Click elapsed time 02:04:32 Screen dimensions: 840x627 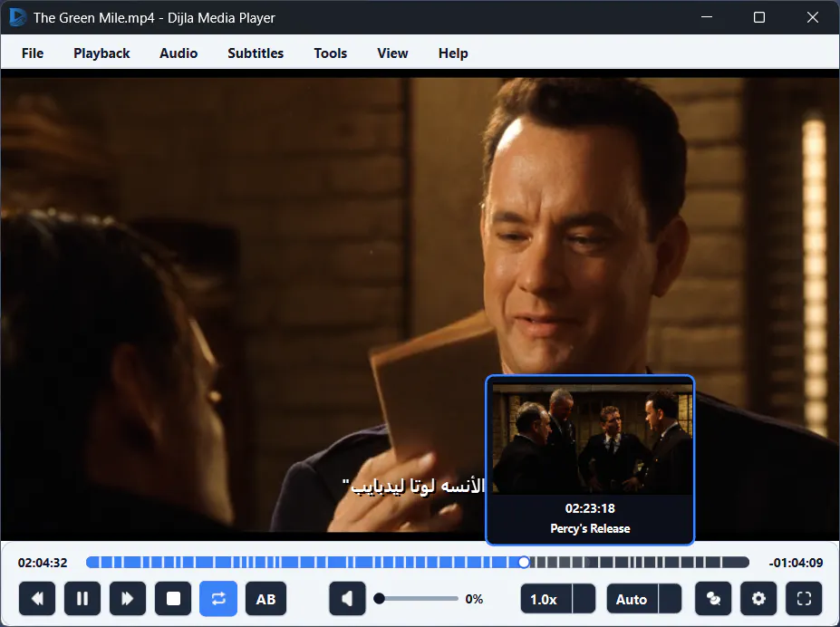[43, 563]
